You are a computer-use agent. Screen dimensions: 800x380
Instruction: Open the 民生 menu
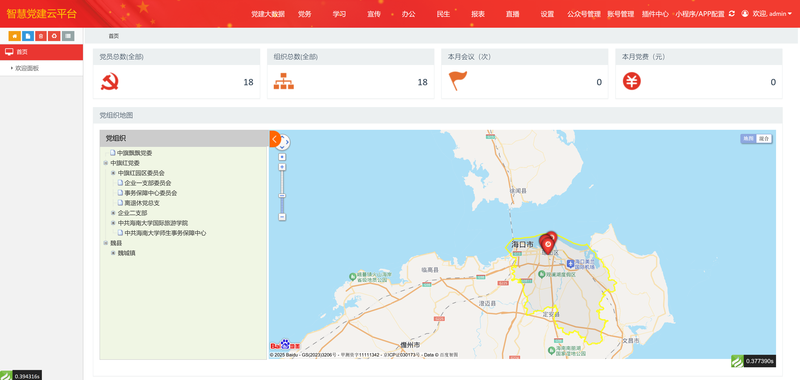[x=443, y=14]
